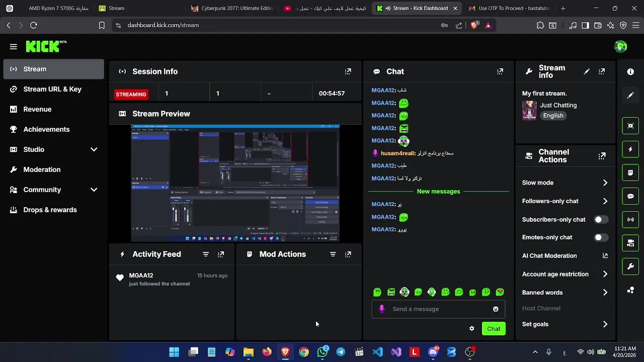
Task: Insert the angry green emote from quick emotes
Action: [x=391, y=292]
